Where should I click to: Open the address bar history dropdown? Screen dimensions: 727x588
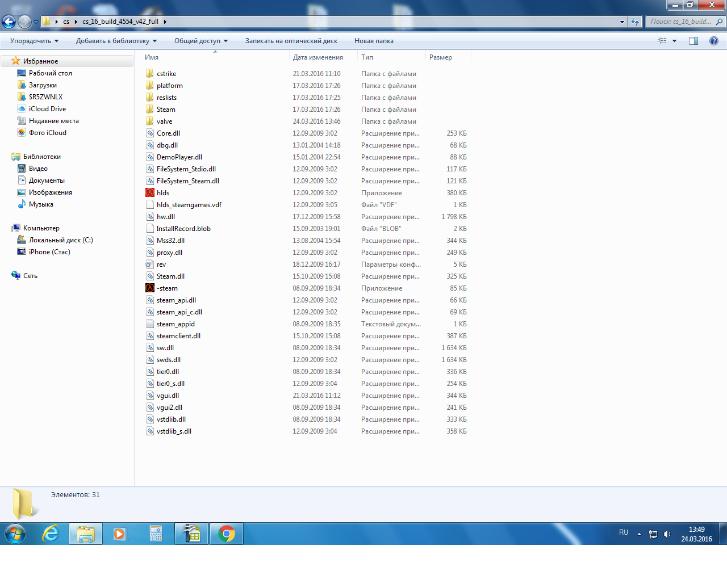point(622,22)
